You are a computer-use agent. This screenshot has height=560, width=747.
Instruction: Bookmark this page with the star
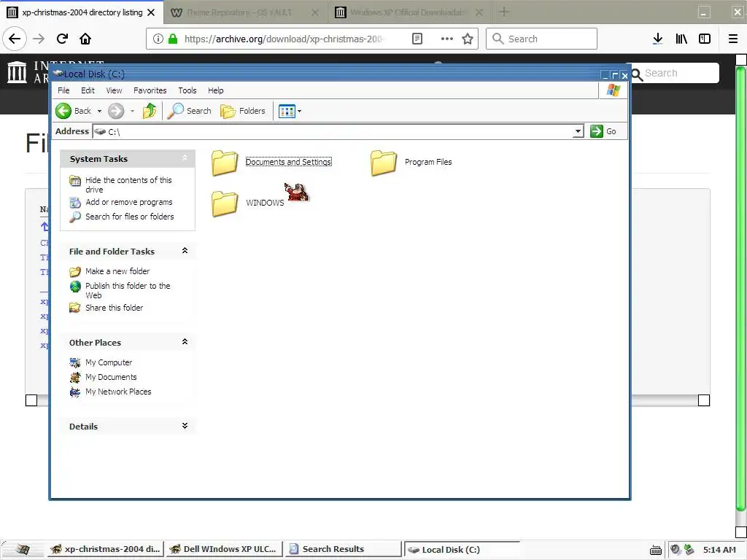[x=468, y=39]
